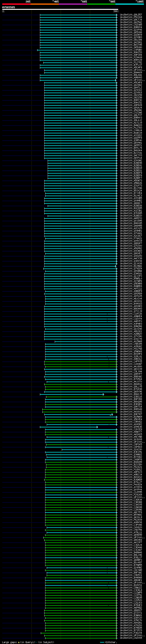This screenshot has height=644, width=146.
Task: Click the UniRef100_B6STH5 label
Action: click(131, 45)
